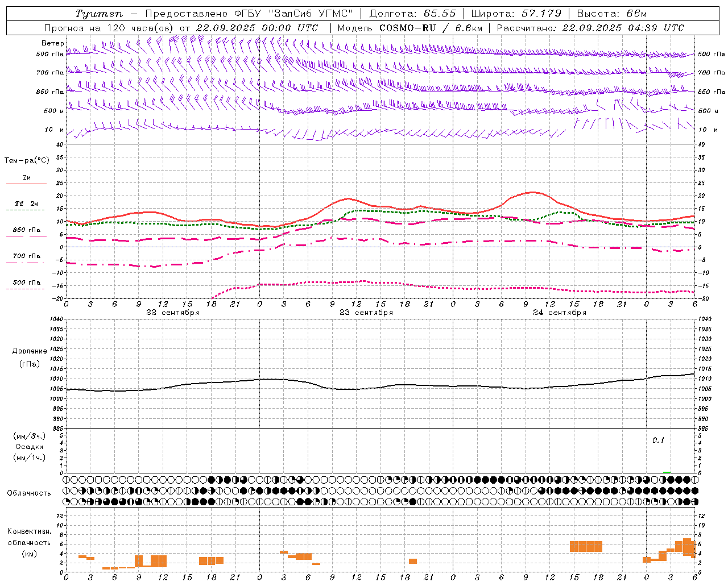Click the "(км)" unit under convective cloudiness

pos(29,554)
